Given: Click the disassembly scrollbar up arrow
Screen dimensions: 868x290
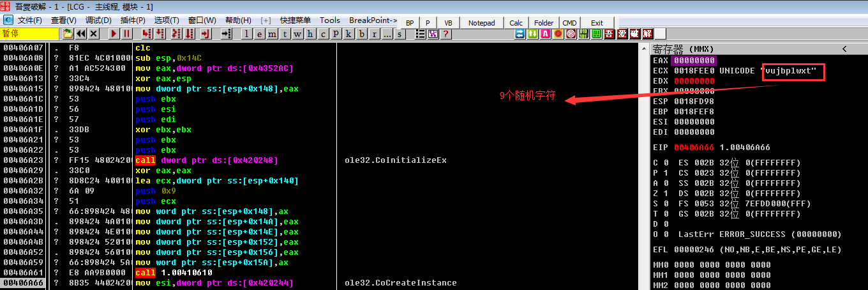Looking at the screenshot, I should (x=643, y=49).
